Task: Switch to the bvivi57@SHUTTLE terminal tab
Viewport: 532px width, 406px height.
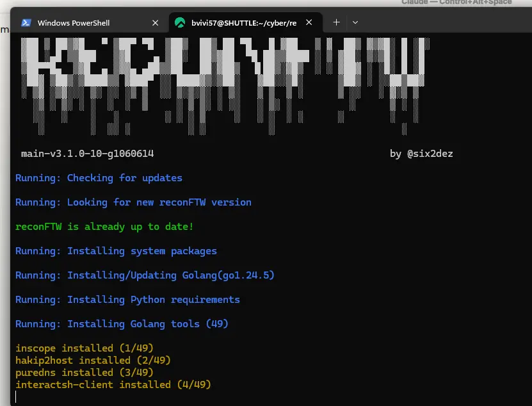Action: 245,23
